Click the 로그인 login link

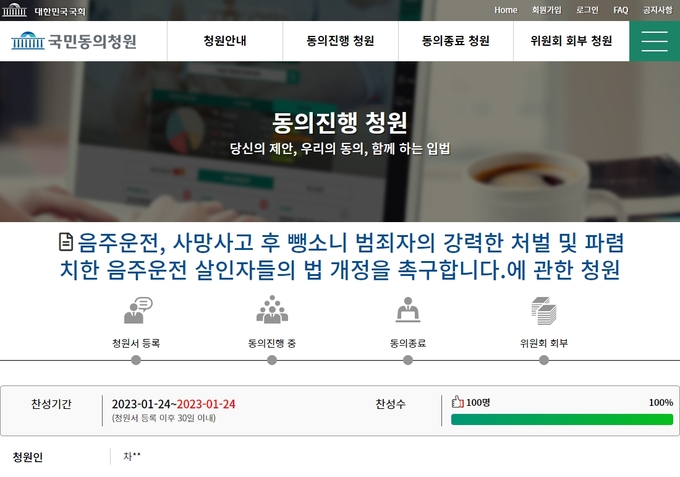587,10
